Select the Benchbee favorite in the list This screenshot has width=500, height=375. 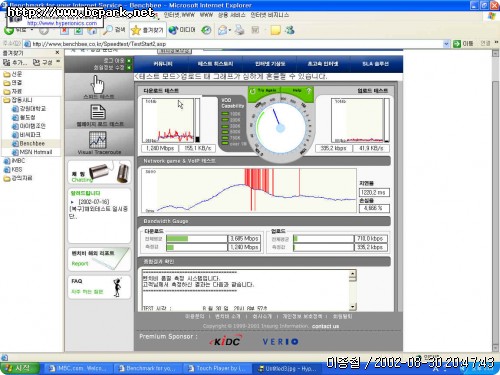click(32, 143)
